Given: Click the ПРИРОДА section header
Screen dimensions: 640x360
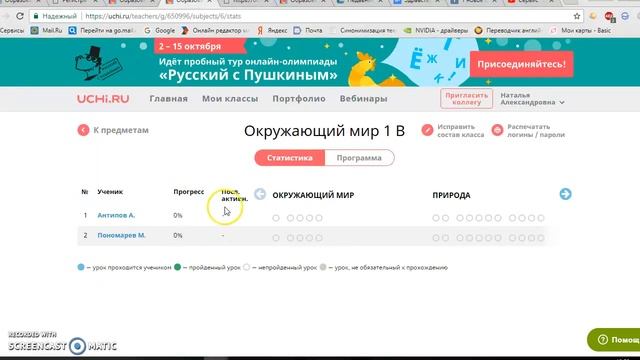Looking at the screenshot, I should coord(451,195).
